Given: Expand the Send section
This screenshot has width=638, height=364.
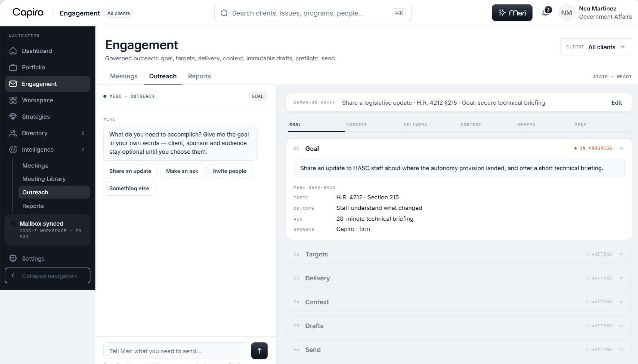Looking at the screenshot, I should (x=459, y=350).
